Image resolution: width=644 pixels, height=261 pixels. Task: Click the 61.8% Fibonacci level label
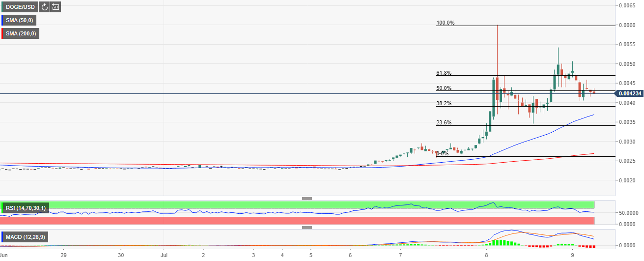pyautogui.click(x=444, y=73)
